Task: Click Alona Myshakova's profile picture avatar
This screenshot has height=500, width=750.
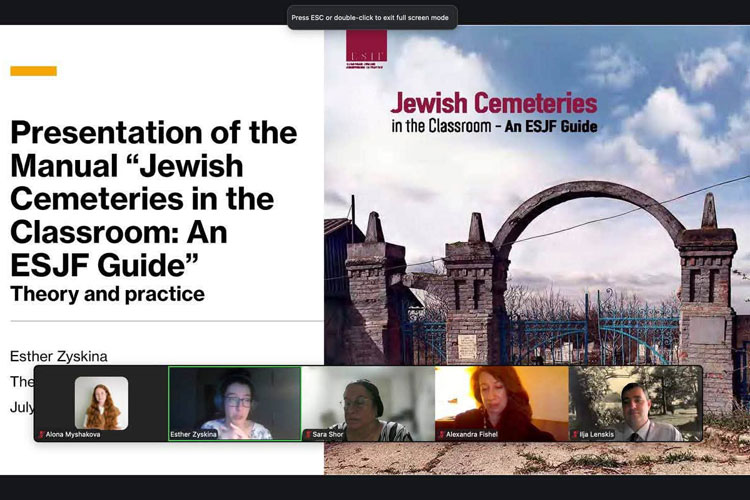Action: point(101,403)
